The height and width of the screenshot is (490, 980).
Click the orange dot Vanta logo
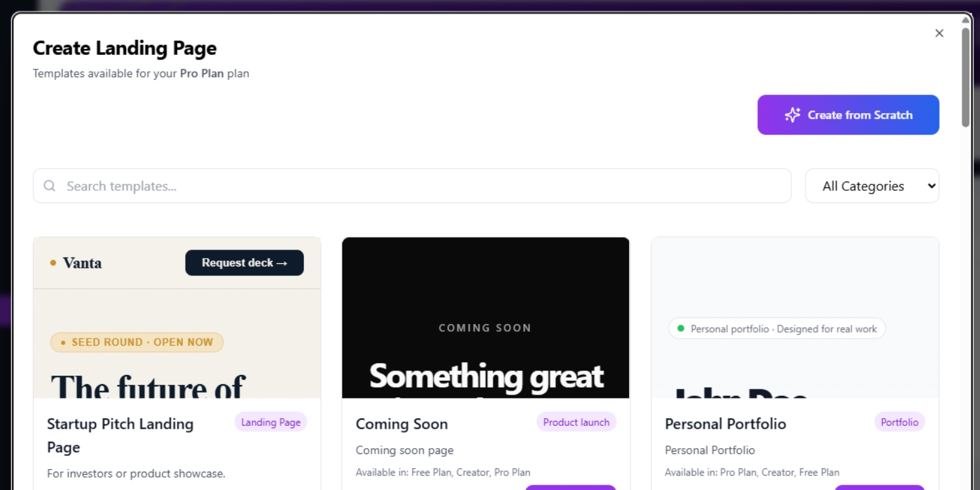[54, 263]
